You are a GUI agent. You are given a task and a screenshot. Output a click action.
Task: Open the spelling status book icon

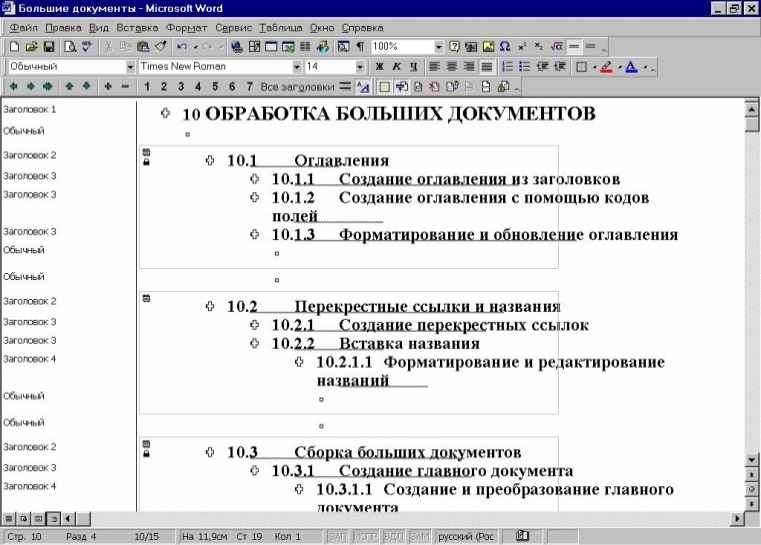coord(522,536)
